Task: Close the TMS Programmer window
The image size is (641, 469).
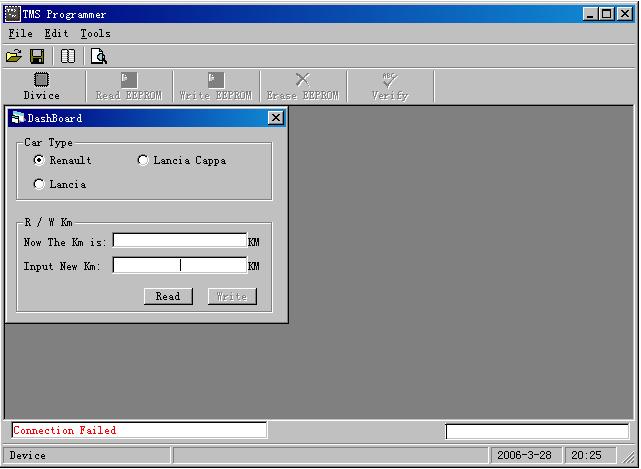Action: click(x=625, y=14)
